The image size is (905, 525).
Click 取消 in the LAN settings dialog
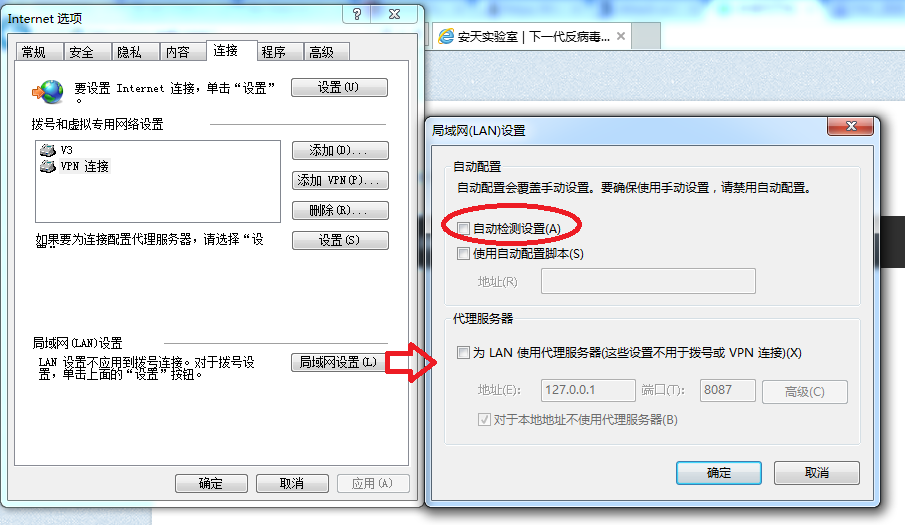[x=817, y=473]
